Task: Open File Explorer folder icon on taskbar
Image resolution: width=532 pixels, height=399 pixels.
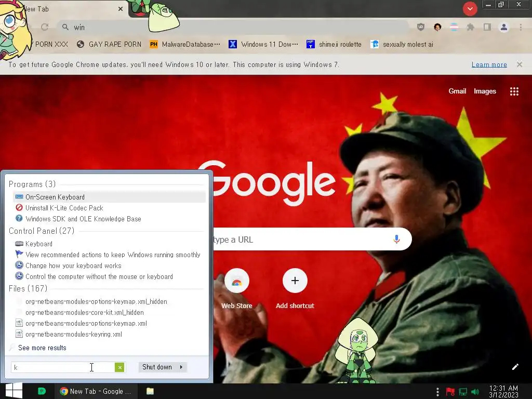Action: (150, 391)
